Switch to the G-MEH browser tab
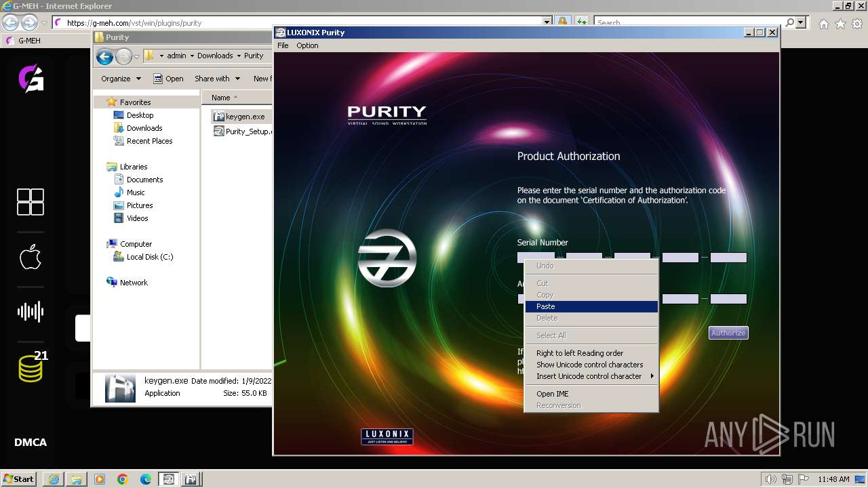 [28, 41]
